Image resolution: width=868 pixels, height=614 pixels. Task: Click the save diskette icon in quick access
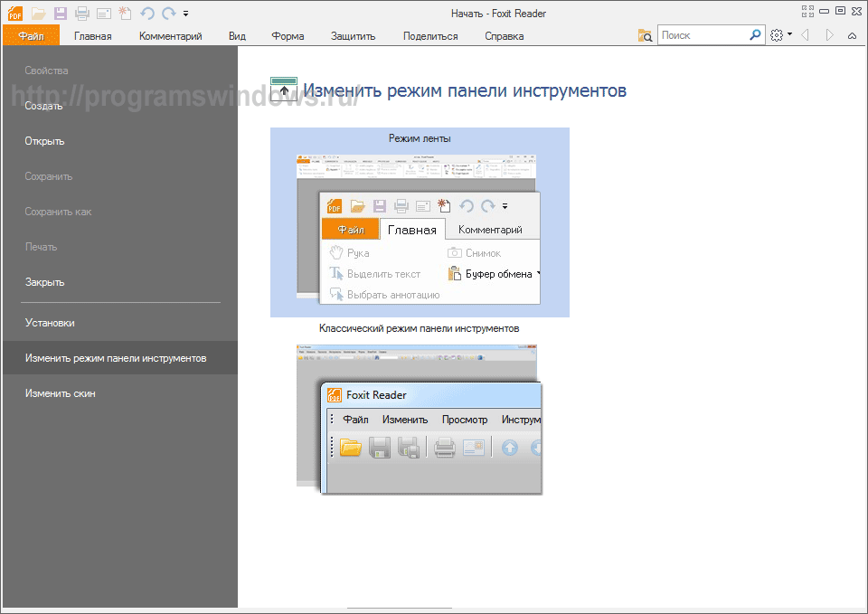pyautogui.click(x=60, y=14)
